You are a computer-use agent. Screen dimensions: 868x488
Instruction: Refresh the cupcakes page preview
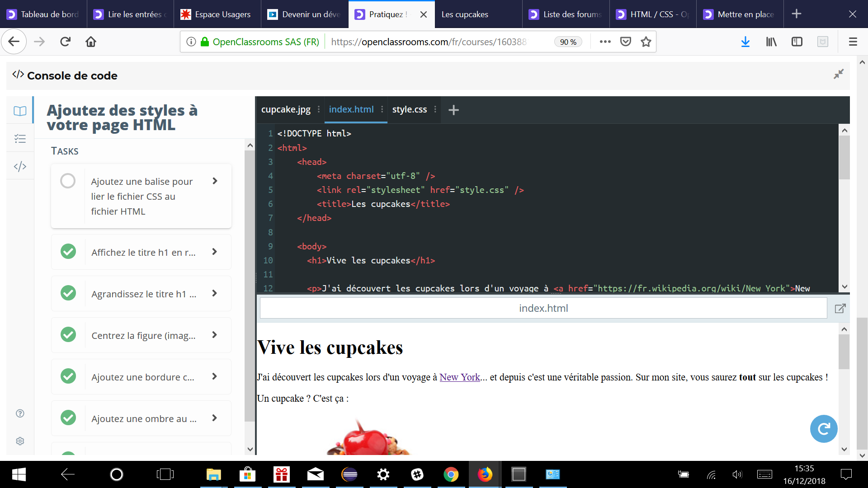823,428
